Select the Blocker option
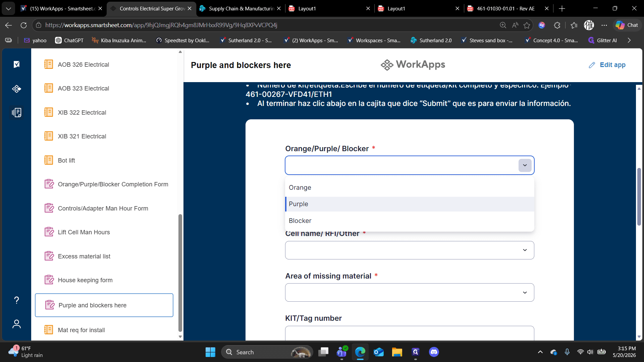The width and height of the screenshot is (644, 362). pyautogui.click(x=410, y=221)
